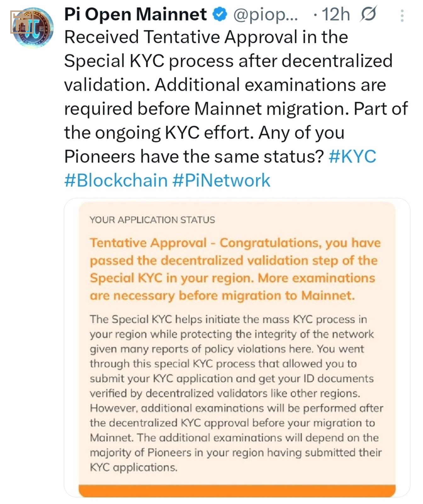Click the "More examinations" orange text line
Image resolution: width=423 pixels, height=504 pixels.
click(x=317, y=278)
